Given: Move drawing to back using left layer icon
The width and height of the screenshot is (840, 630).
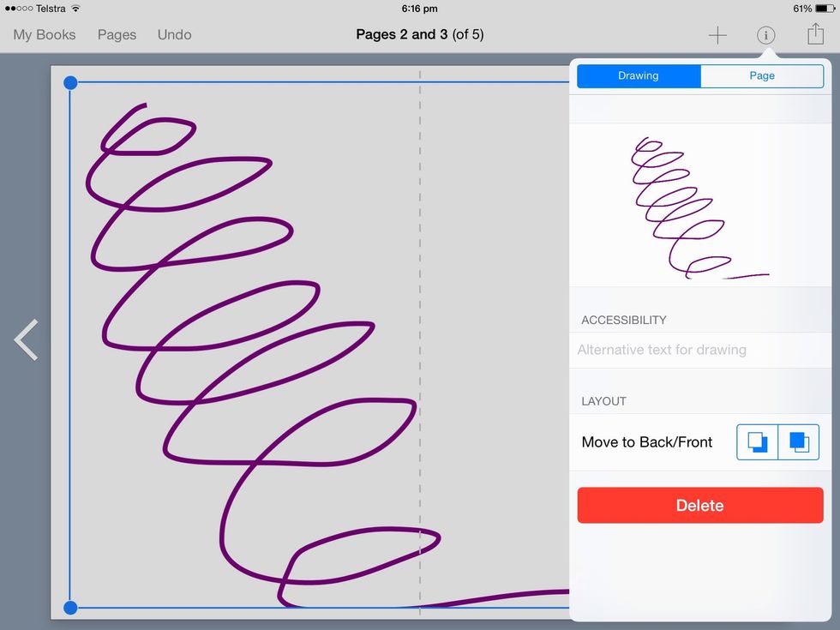Looking at the screenshot, I should coord(758,442).
